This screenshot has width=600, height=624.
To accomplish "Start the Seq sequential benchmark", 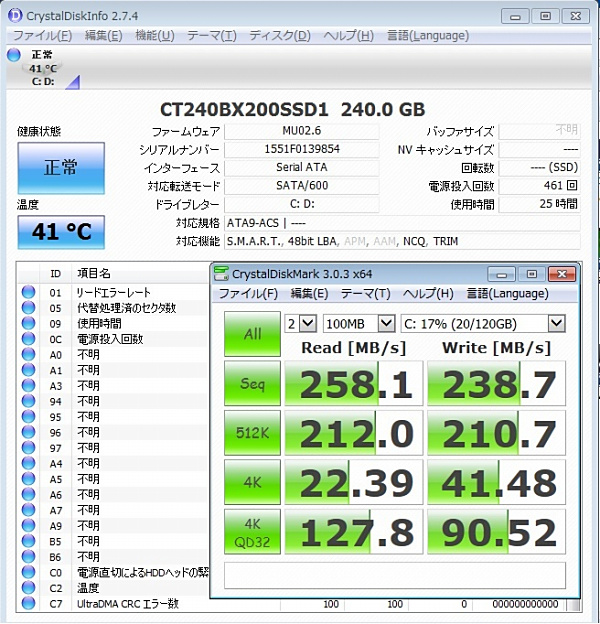I will (x=252, y=384).
